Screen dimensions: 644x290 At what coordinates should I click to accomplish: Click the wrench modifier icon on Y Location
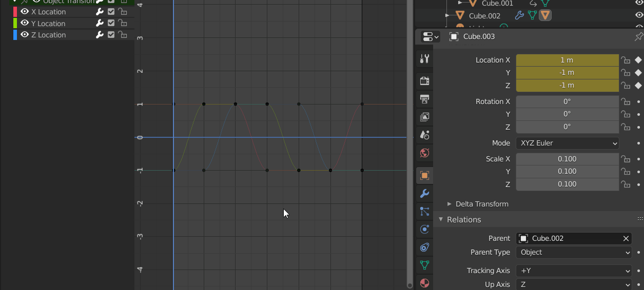(x=100, y=23)
